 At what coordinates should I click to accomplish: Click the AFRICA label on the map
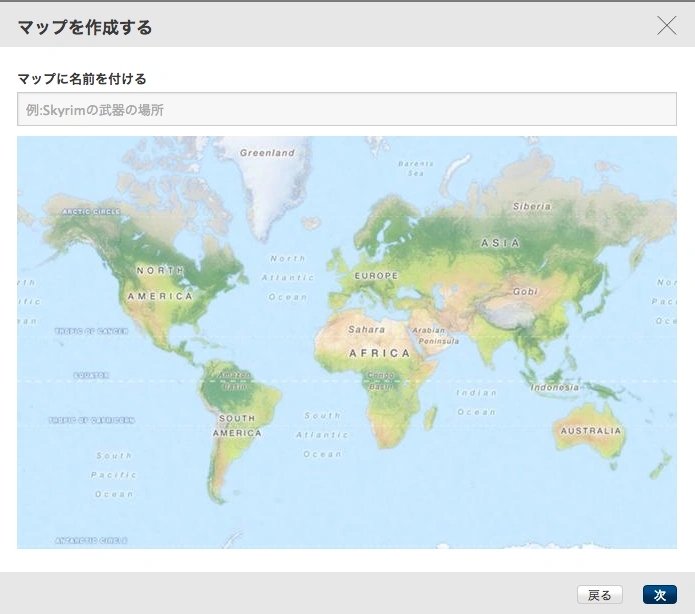[x=380, y=353]
